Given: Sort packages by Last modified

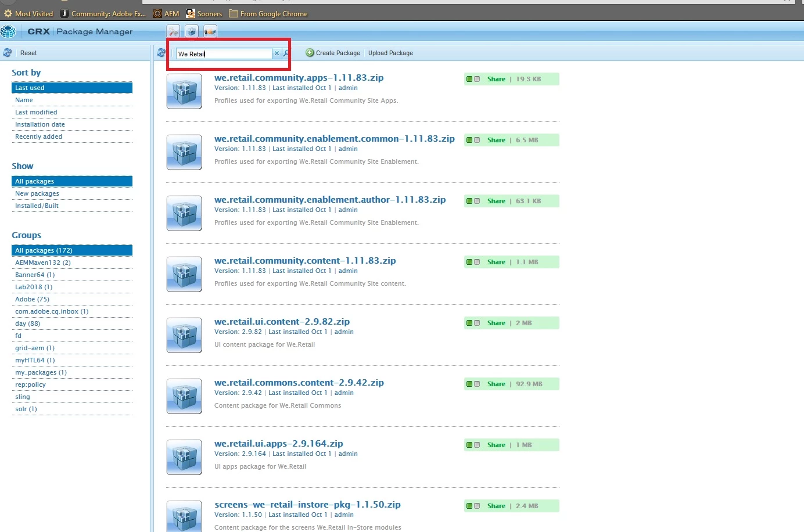Looking at the screenshot, I should point(72,112).
